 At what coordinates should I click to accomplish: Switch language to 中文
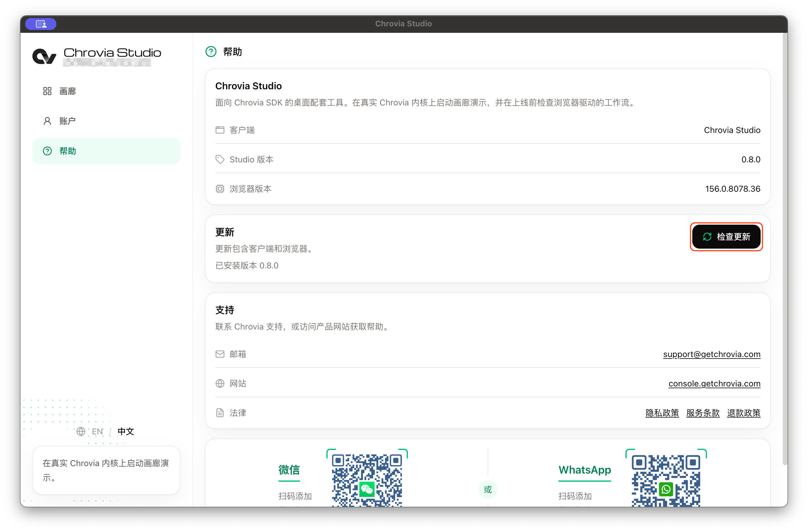(126, 431)
